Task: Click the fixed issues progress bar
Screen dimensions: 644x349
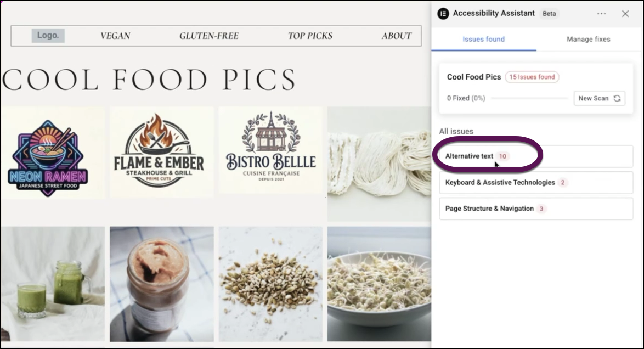Action: [x=529, y=98]
